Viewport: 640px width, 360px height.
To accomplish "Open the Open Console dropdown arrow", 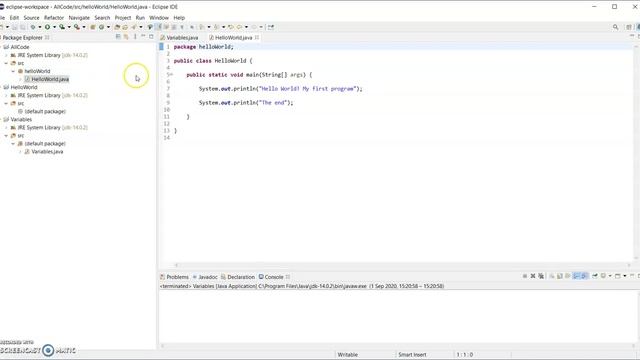I will pyautogui.click(x=624, y=276).
